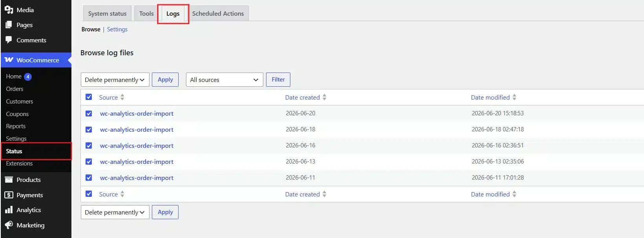Uncheck the log file created 2026-06-11

(x=89, y=178)
